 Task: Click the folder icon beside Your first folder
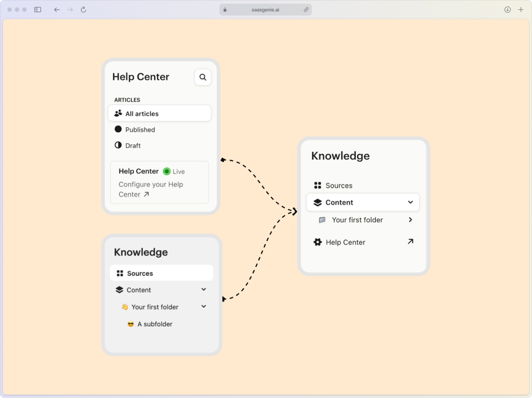pyautogui.click(x=321, y=220)
